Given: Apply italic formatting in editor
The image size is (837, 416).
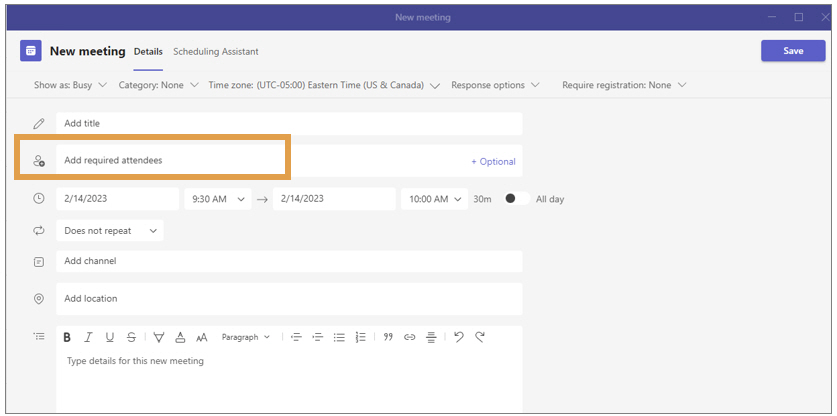Looking at the screenshot, I should (x=88, y=338).
